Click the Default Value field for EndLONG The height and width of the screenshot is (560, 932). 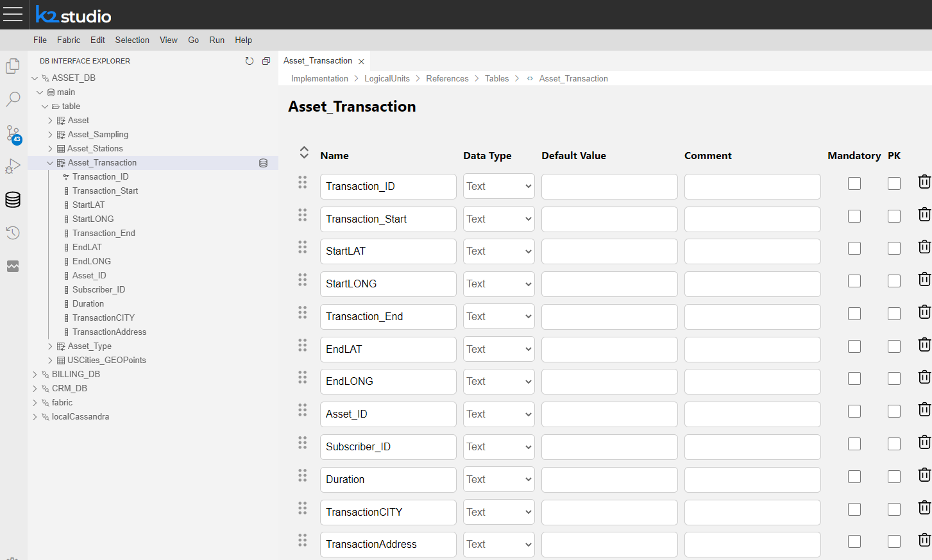pyautogui.click(x=609, y=382)
